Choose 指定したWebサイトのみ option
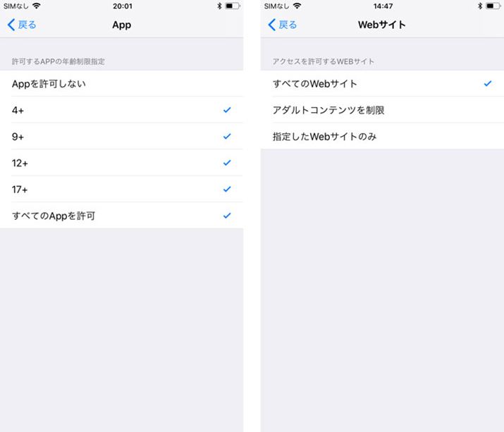 [382, 136]
